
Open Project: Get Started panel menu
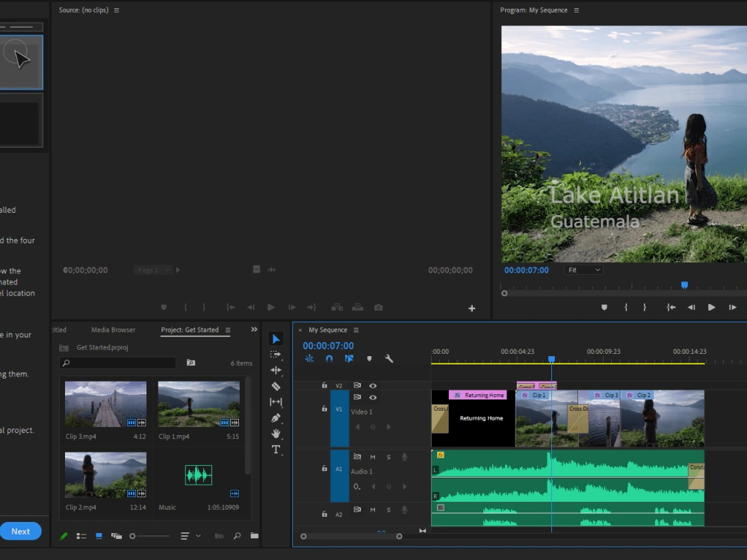click(x=228, y=330)
